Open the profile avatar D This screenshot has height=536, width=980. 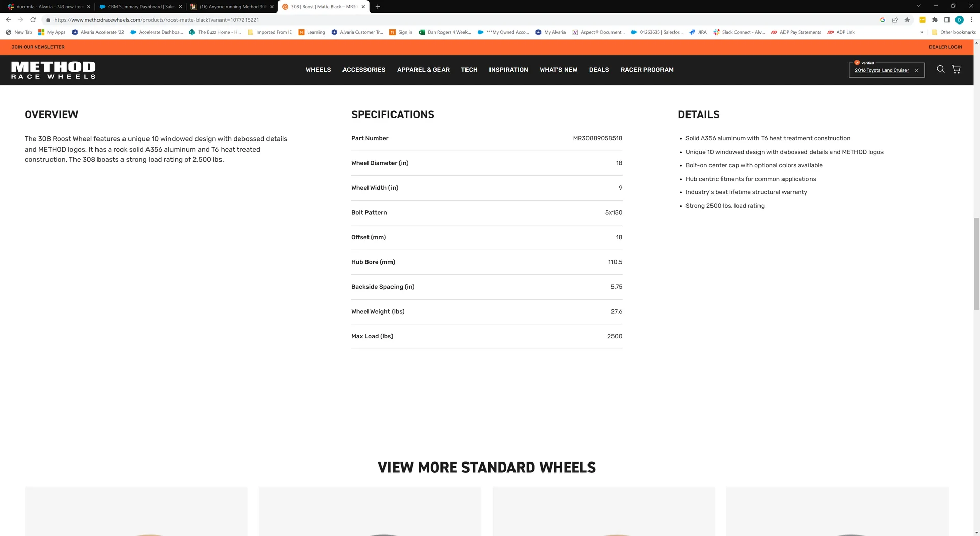(959, 20)
